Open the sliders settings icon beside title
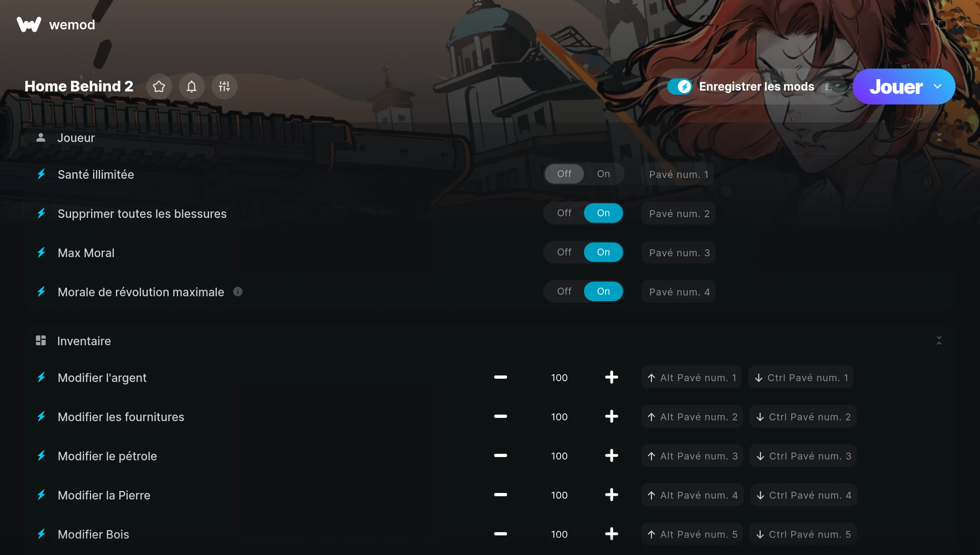 tap(225, 87)
